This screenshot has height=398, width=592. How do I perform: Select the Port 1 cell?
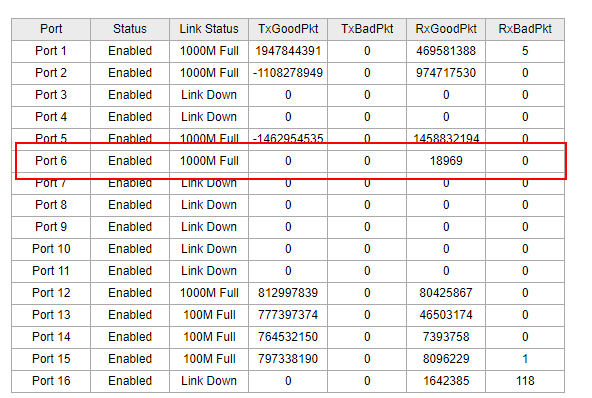coord(51,51)
